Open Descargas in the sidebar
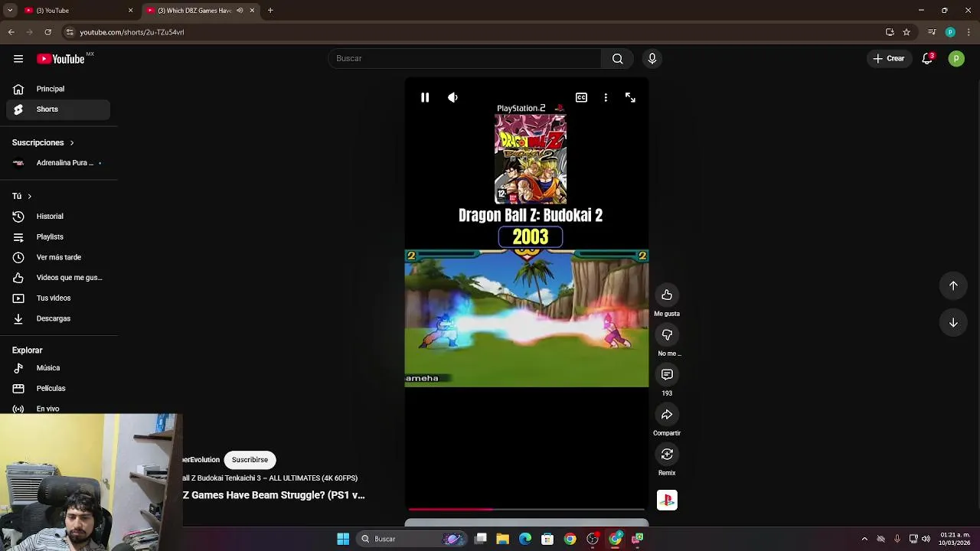Image resolution: width=980 pixels, height=551 pixels. tap(58, 318)
